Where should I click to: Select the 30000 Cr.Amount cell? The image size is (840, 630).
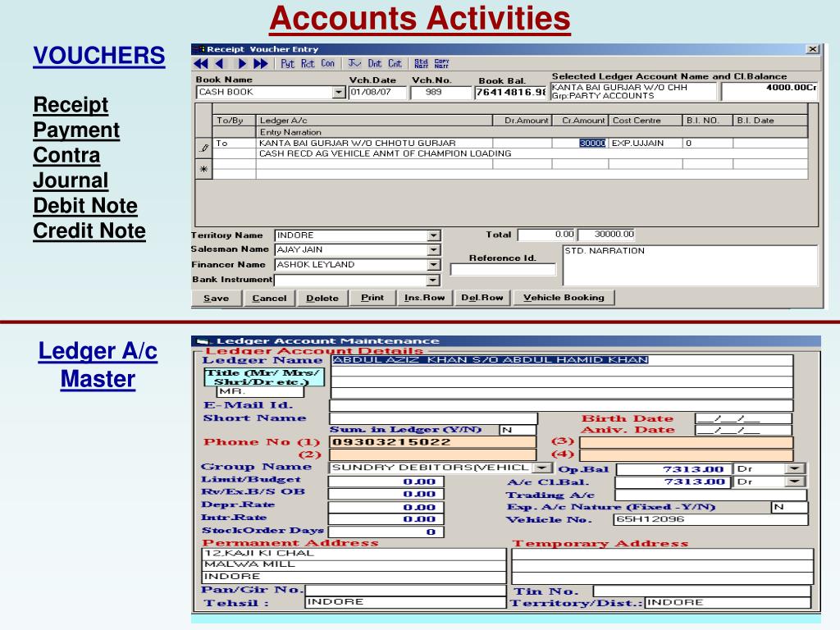click(x=580, y=144)
